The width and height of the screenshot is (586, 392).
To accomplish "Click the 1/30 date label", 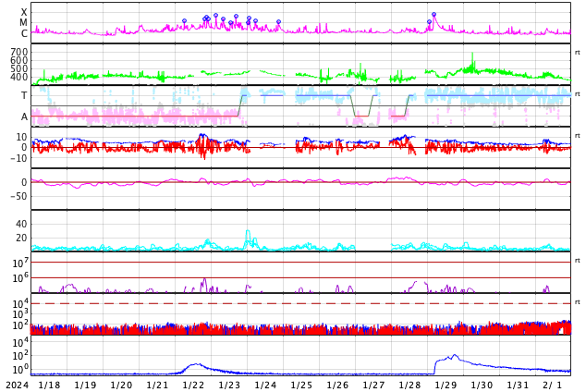I will tap(482, 385).
